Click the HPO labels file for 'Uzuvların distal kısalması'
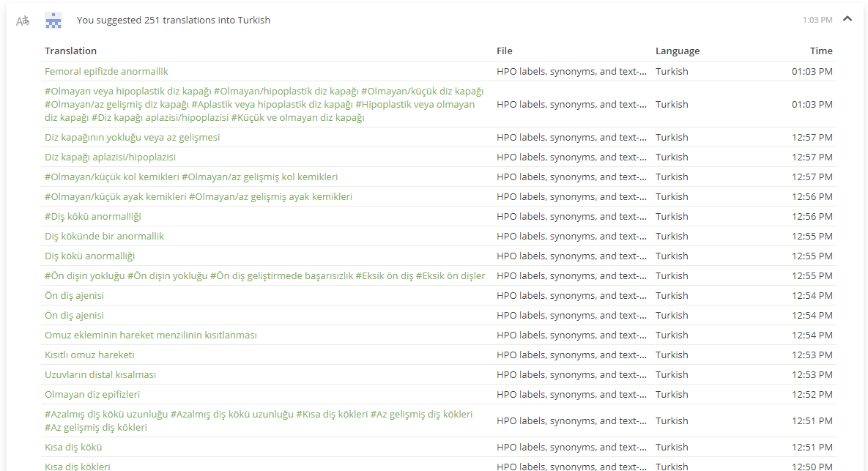The height and width of the screenshot is (471, 868). coord(571,375)
